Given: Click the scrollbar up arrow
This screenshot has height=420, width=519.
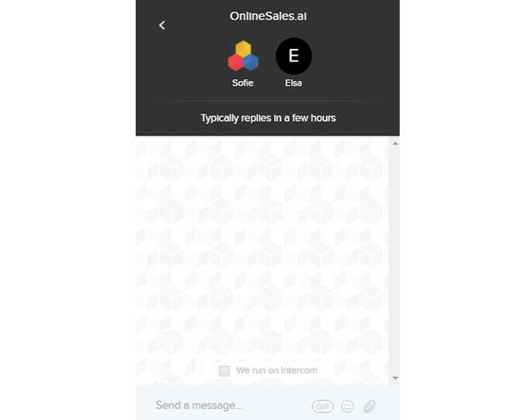Looking at the screenshot, I should tap(395, 143).
